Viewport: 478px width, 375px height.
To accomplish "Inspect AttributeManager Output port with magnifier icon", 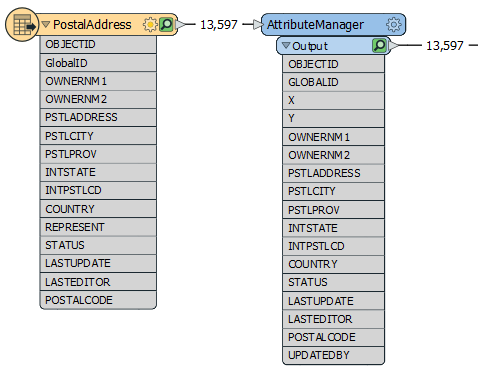I will tap(379, 46).
